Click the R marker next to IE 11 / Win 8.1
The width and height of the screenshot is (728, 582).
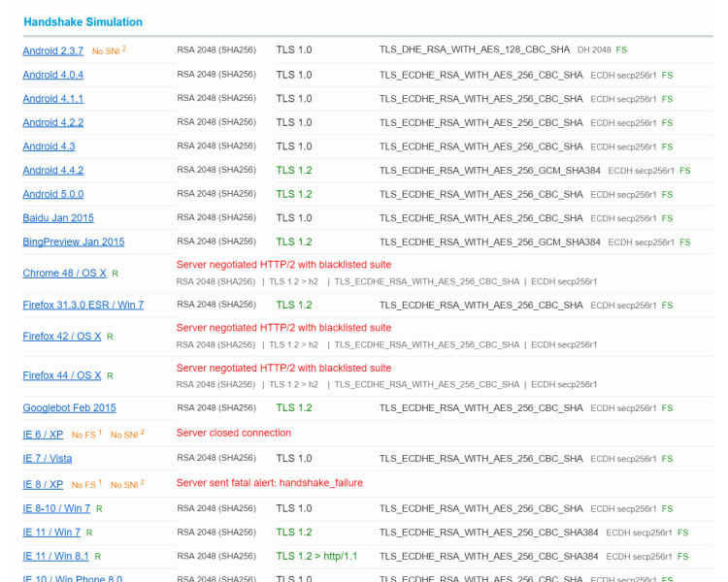pos(97,557)
